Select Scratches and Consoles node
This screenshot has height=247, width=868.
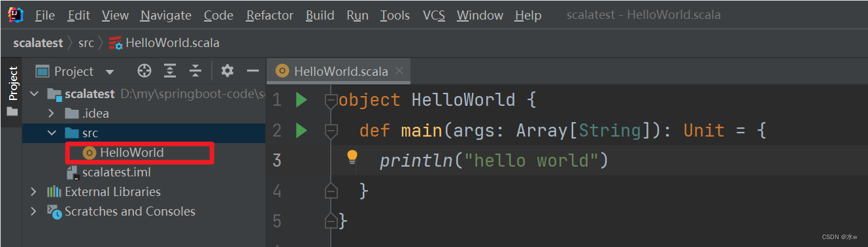coord(121,211)
